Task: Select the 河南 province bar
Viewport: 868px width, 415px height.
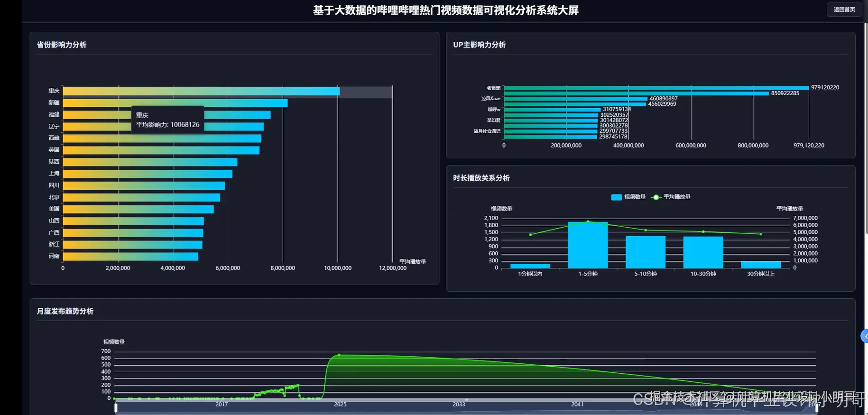Action: (x=130, y=257)
